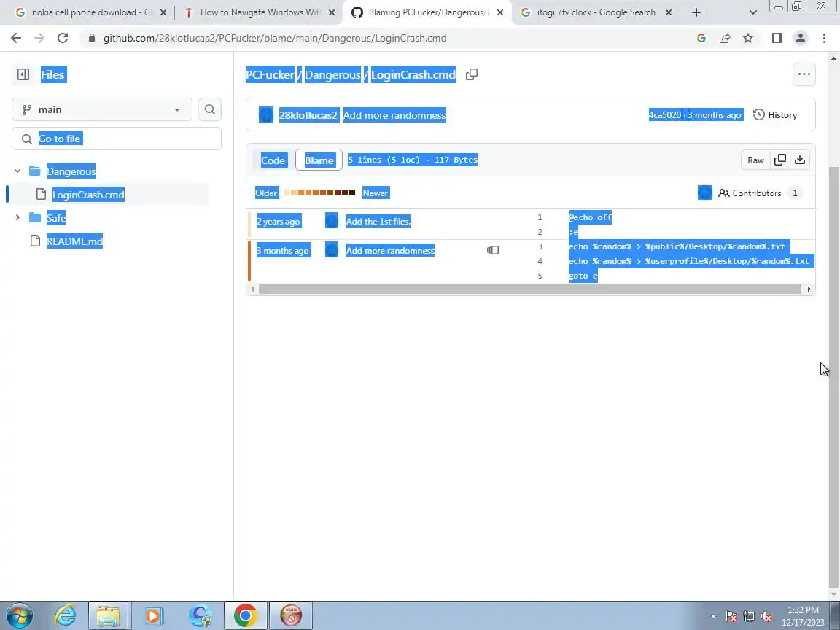
Task: Click the PCFucker breadcrumb link
Action: pyautogui.click(x=270, y=74)
